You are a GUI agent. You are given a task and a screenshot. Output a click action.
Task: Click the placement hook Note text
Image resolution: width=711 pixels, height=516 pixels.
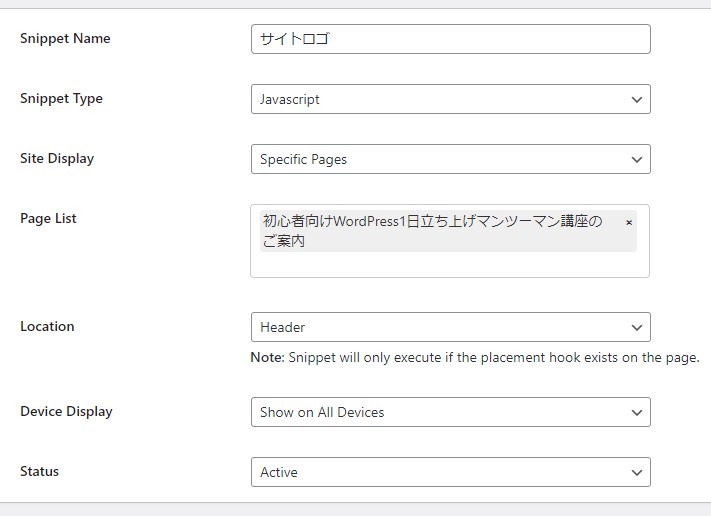[475, 357]
